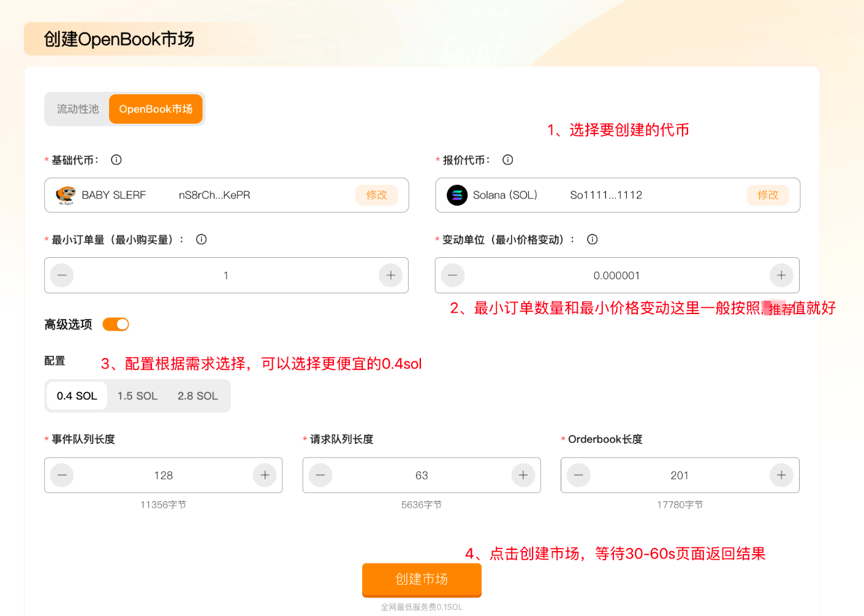864x616 pixels.
Task: Click the 11356字节 size text
Action: coord(163,505)
